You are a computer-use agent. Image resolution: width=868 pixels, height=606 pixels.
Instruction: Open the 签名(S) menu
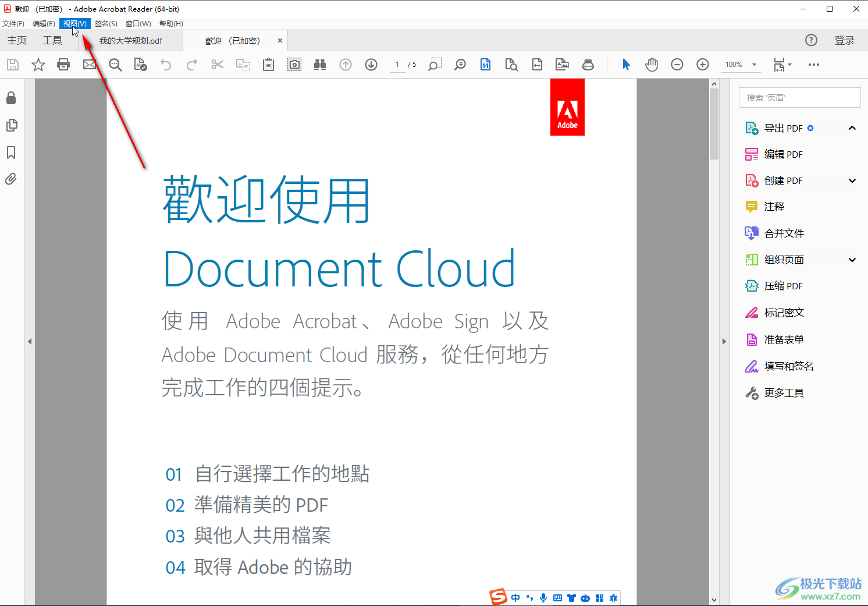tap(106, 24)
